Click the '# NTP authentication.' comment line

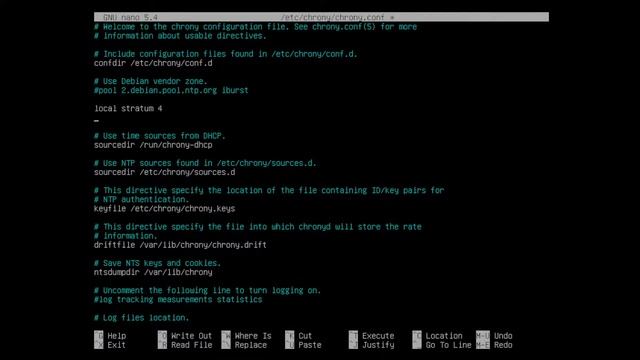click(142, 200)
